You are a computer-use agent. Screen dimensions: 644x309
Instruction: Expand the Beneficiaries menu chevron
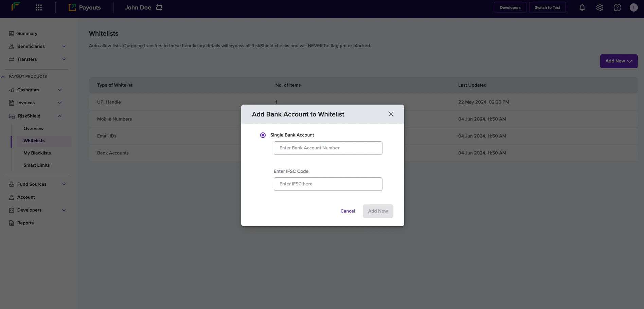click(x=64, y=47)
